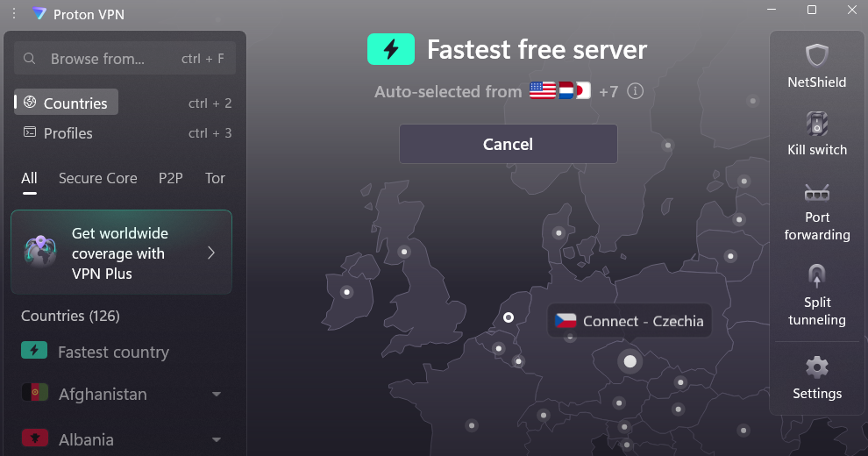Open the Kill switch settings
The image size is (868, 456).
816,125
